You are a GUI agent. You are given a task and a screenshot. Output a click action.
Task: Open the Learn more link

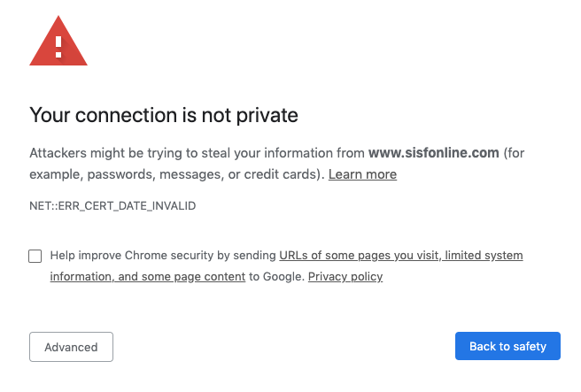362,174
